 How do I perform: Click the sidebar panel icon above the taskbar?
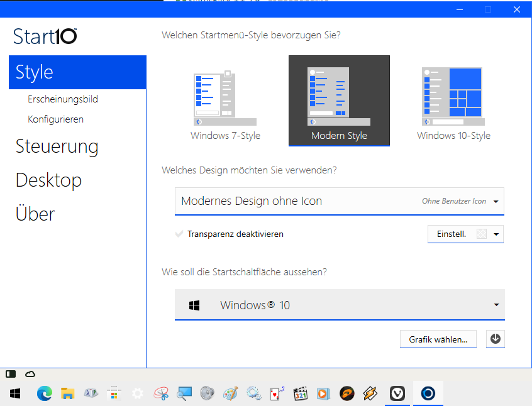[11, 374]
